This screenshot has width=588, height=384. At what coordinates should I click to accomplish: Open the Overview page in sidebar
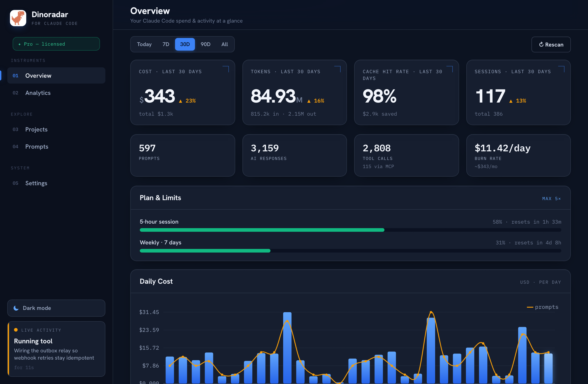coord(56,75)
